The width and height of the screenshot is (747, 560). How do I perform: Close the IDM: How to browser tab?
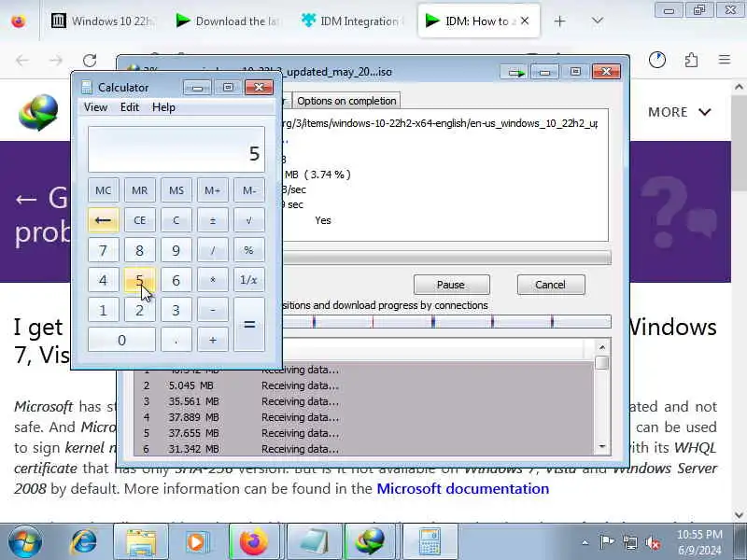[x=525, y=21]
